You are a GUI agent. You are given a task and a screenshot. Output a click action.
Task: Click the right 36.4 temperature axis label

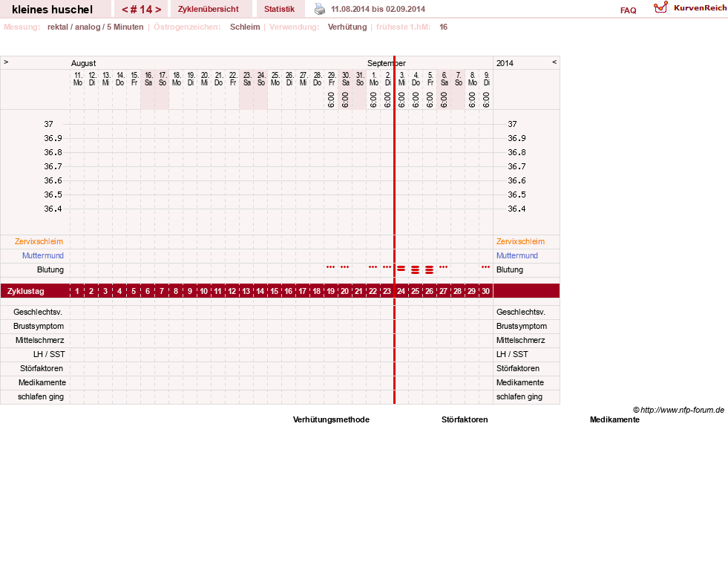[x=517, y=209]
